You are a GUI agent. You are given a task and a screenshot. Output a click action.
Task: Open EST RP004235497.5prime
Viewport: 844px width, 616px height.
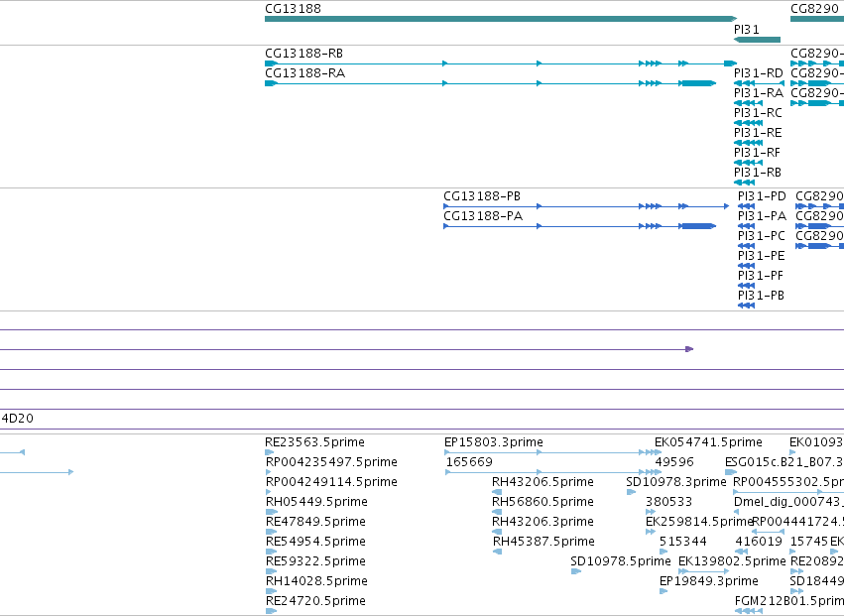tap(331, 462)
